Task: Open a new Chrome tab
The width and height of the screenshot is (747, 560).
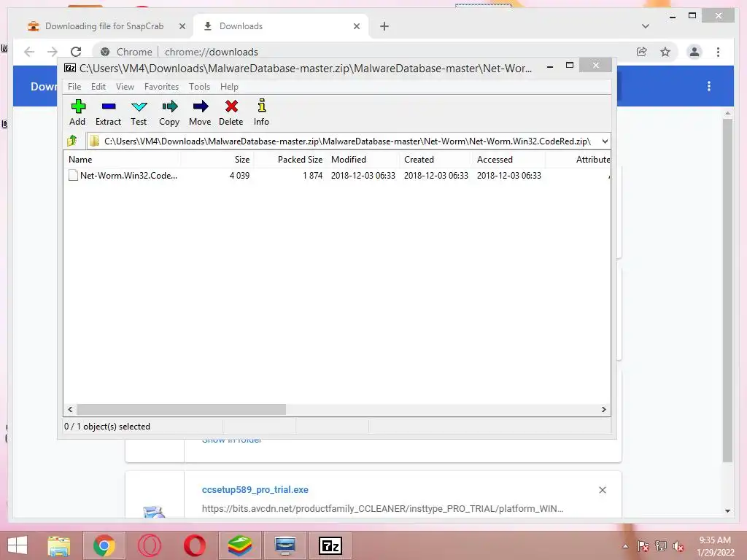Action: pos(384,26)
